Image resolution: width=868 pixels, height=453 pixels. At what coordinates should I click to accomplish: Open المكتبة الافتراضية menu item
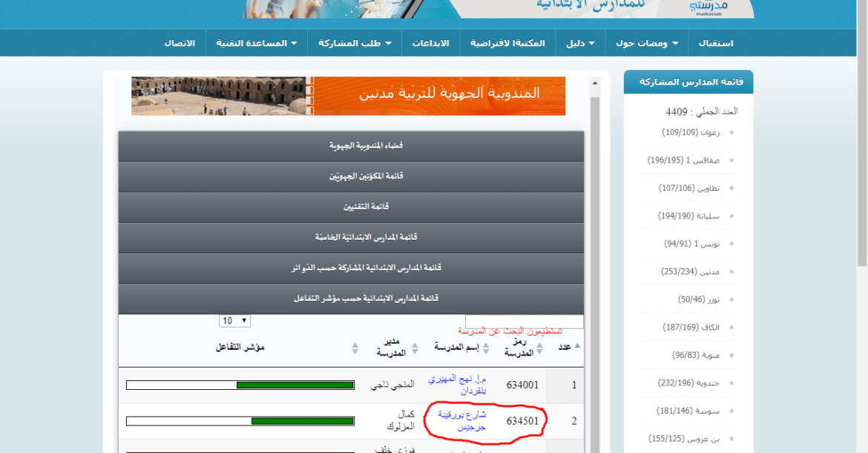click(x=507, y=43)
